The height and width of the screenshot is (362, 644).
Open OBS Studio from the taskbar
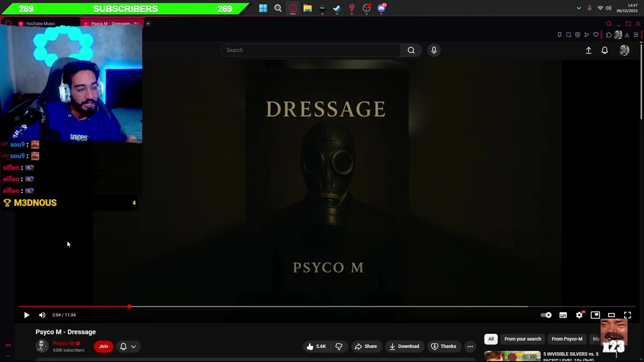coord(367,8)
